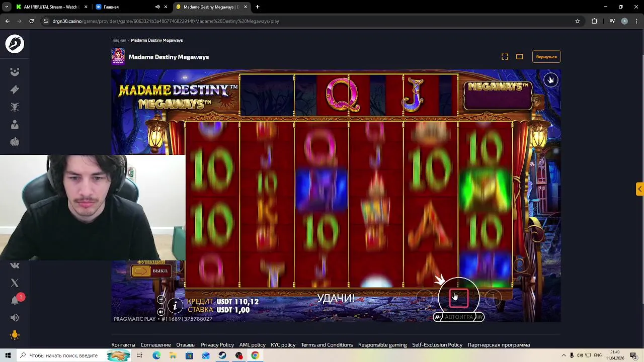Image resolution: width=644 pixels, height=362 pixels.
Task: Open the Windows Start menu
Action: tap(8, 355)
